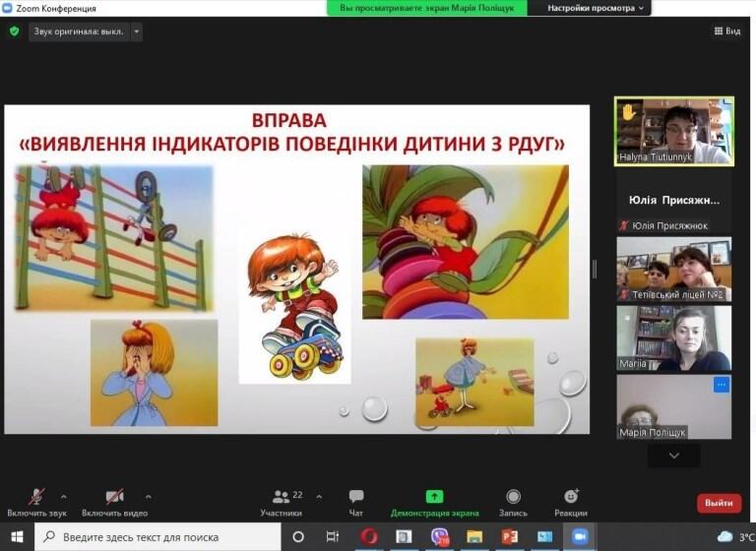Click the panel divider handle beside the slide
The height and width of the screenshot is (551, 756).
point(595,269)
